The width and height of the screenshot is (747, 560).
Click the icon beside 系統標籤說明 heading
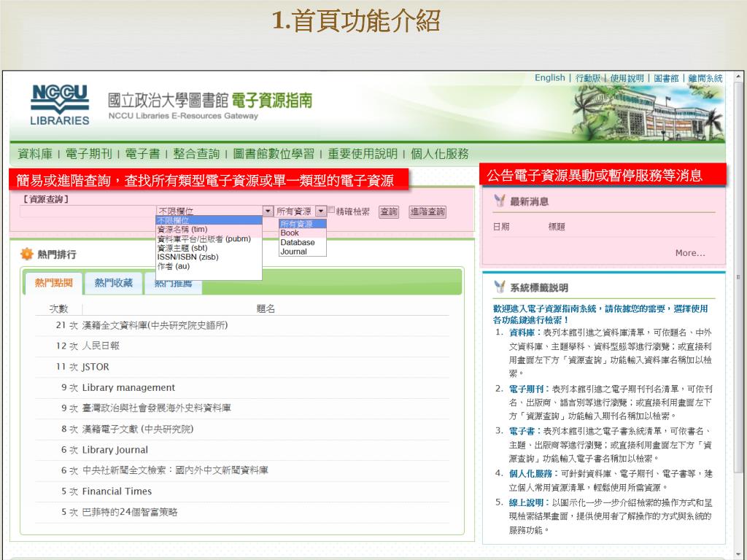click(x=500, y=287)
